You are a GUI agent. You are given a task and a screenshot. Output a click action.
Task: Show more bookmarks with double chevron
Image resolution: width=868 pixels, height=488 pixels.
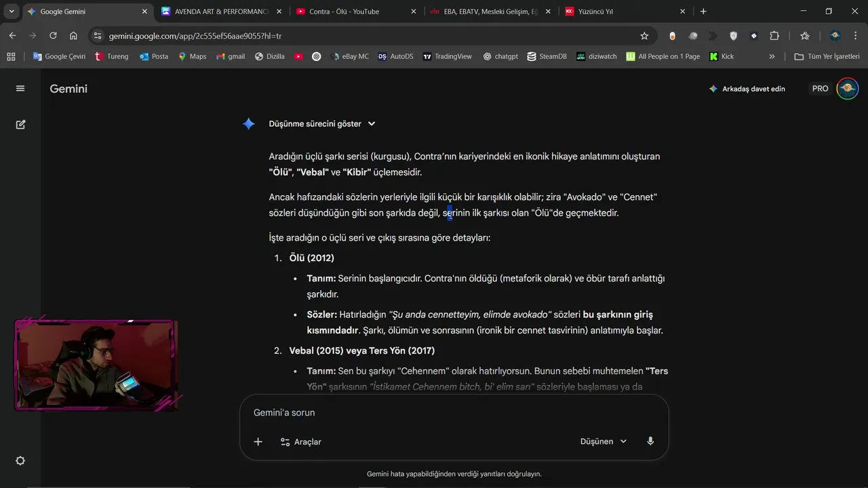coord(772,57)
